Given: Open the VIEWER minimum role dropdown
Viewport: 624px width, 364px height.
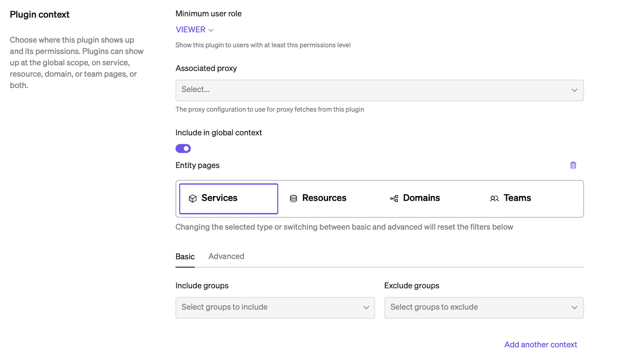Looking at the screenshot, I should point(195,30).
